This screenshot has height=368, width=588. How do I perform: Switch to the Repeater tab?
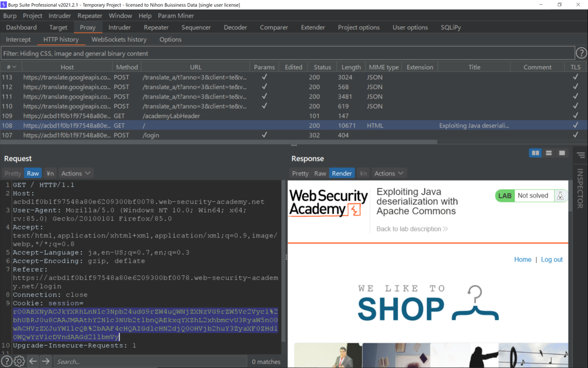pos(156,27)
